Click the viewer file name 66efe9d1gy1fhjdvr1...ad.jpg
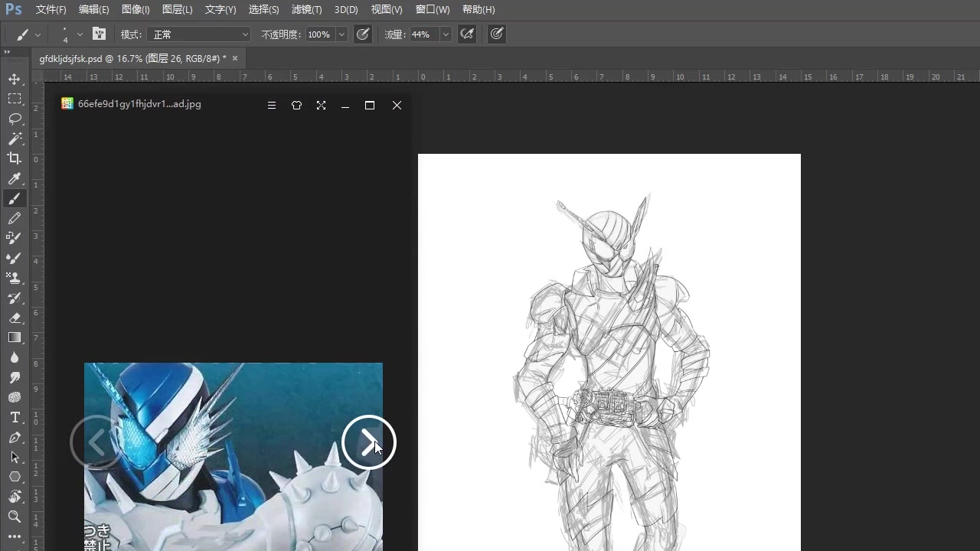This screenshot has height=551, width=980. tap(139, 104)
